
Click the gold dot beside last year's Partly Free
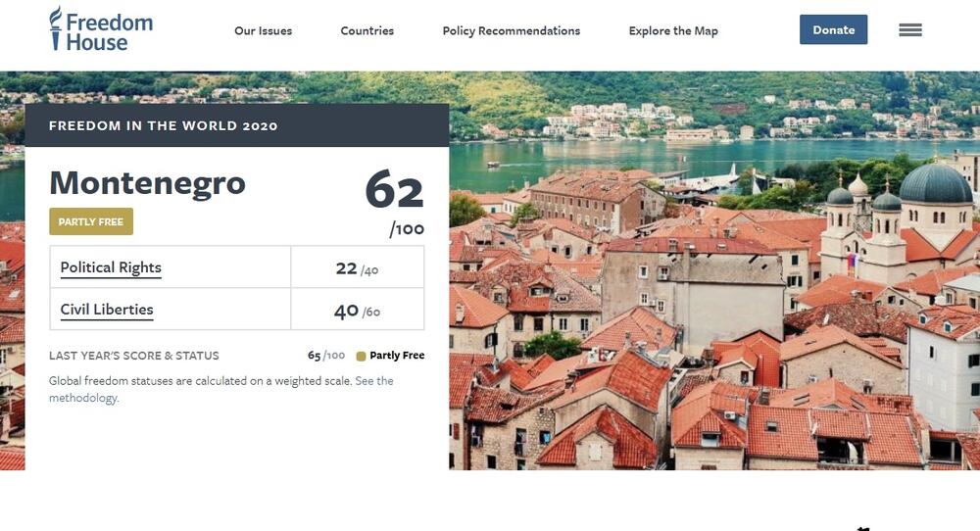[x=361, y=357]
